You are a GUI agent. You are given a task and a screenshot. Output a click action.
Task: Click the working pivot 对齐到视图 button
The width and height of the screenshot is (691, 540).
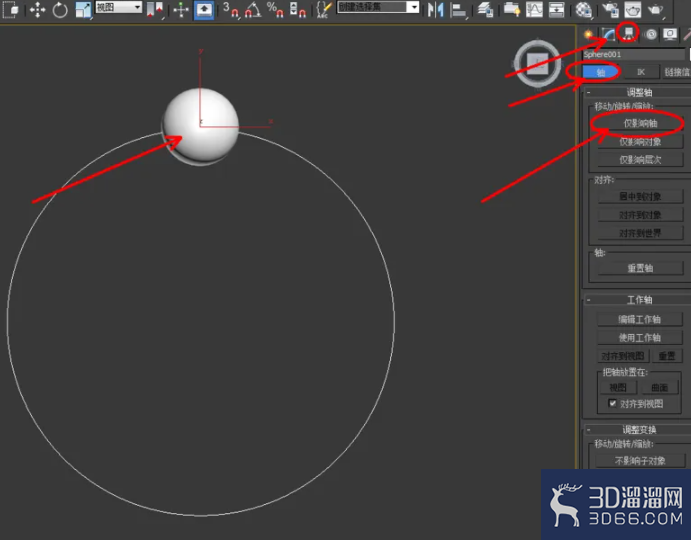coord(623,356)
